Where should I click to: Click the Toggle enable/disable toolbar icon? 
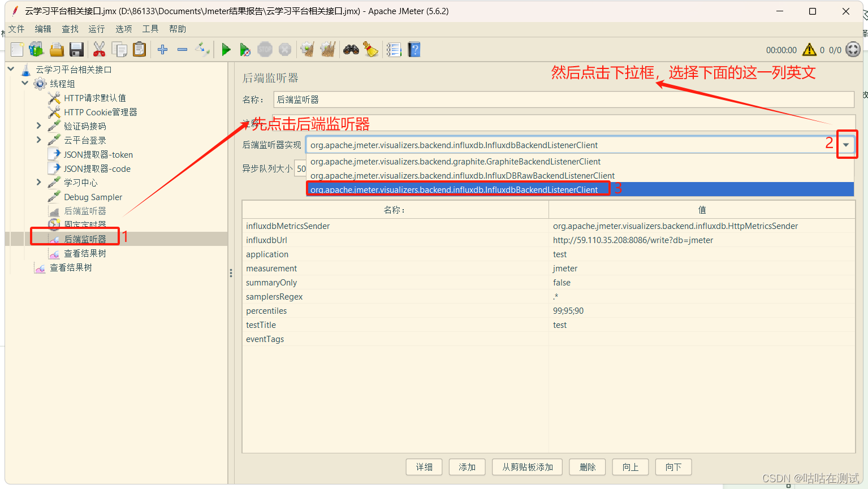pyautogui.click(x=202, y=50)
